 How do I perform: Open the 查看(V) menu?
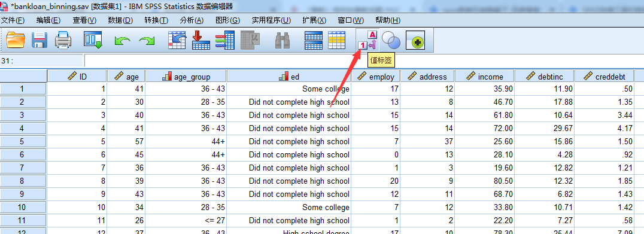[x=84, y=20]
